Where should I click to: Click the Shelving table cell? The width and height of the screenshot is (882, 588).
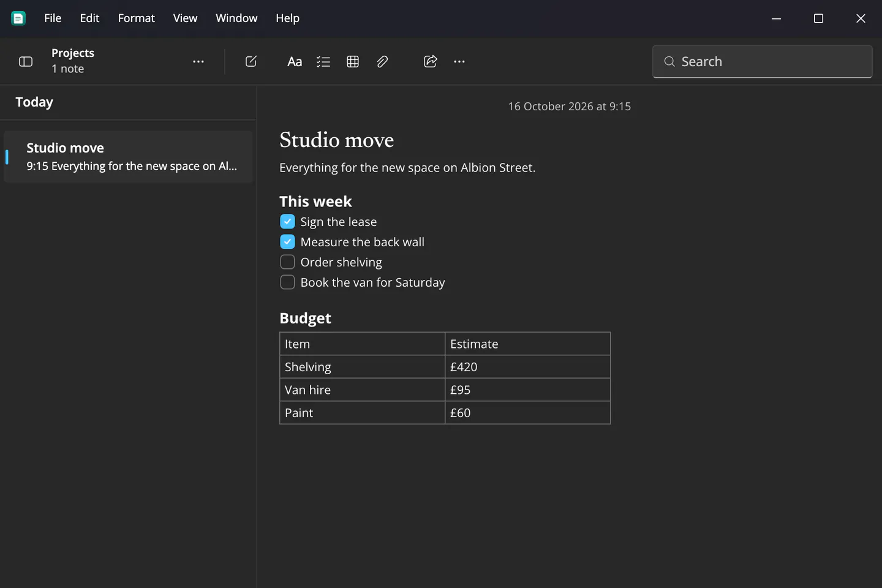362,367
